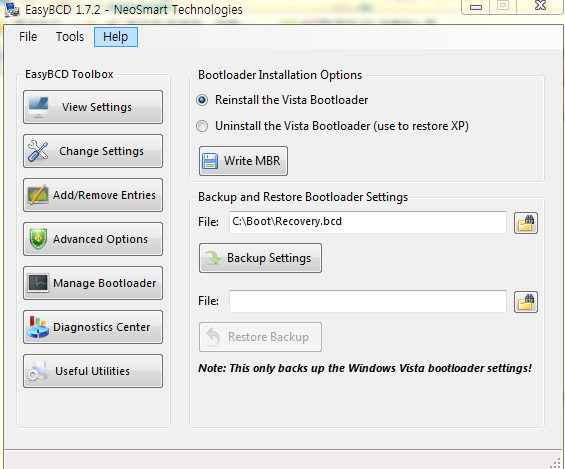Click the floppy disk icon on Write MBR
This screenshot has width=565, height=469.
(210, 161)
